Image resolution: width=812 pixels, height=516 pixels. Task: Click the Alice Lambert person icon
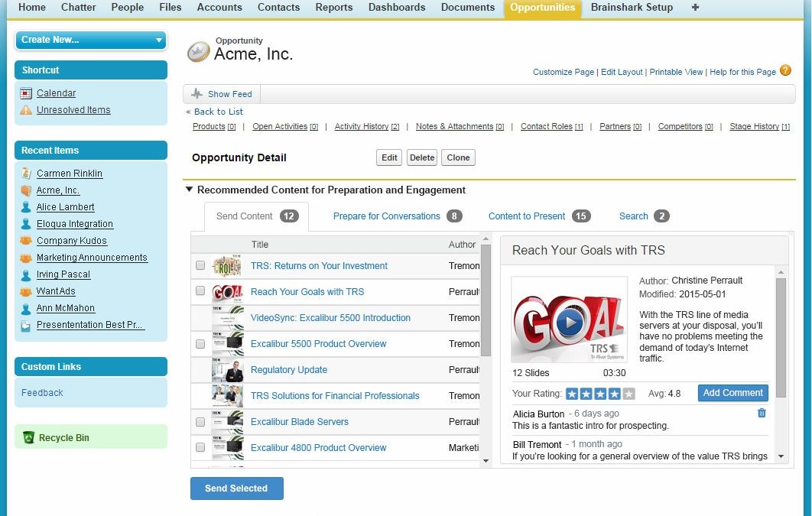pos(26,207)
